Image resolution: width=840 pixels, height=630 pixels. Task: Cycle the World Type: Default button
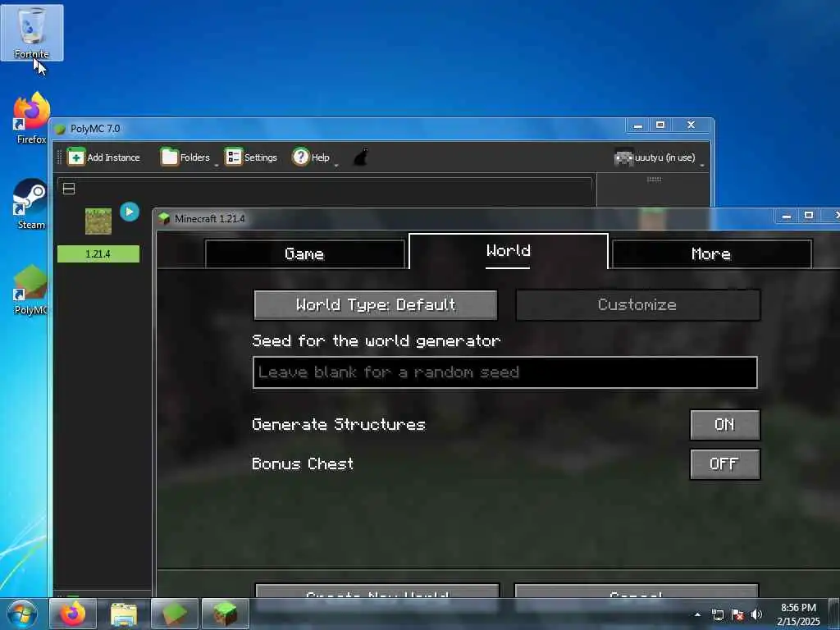click(x=376, y=305)
